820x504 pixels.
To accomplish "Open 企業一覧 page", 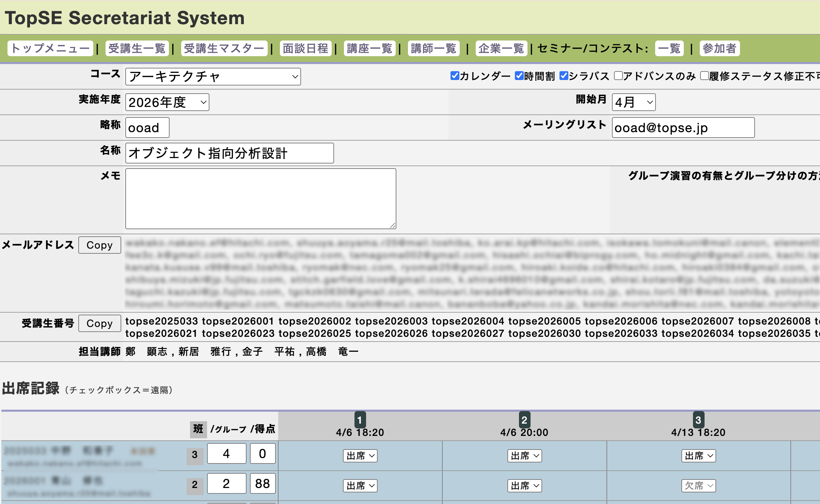I will [501, 48].
